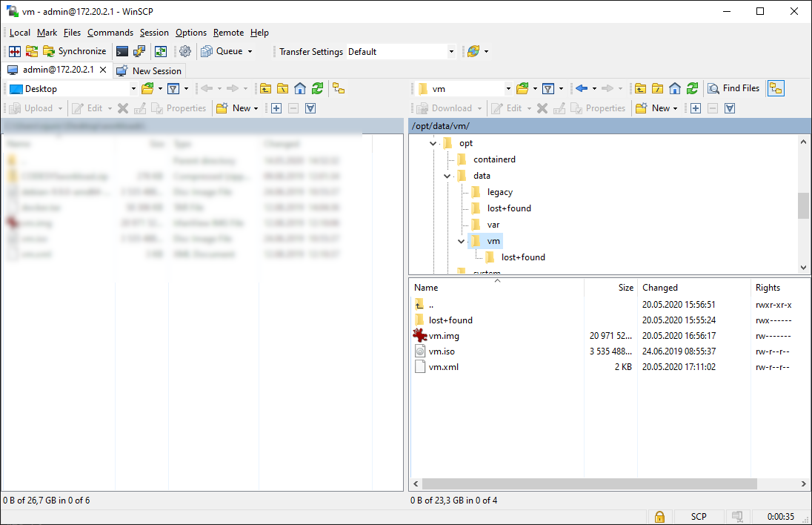Refresh the remote directory listing
The image size is (812, 525).
click(x=692, y=88)
